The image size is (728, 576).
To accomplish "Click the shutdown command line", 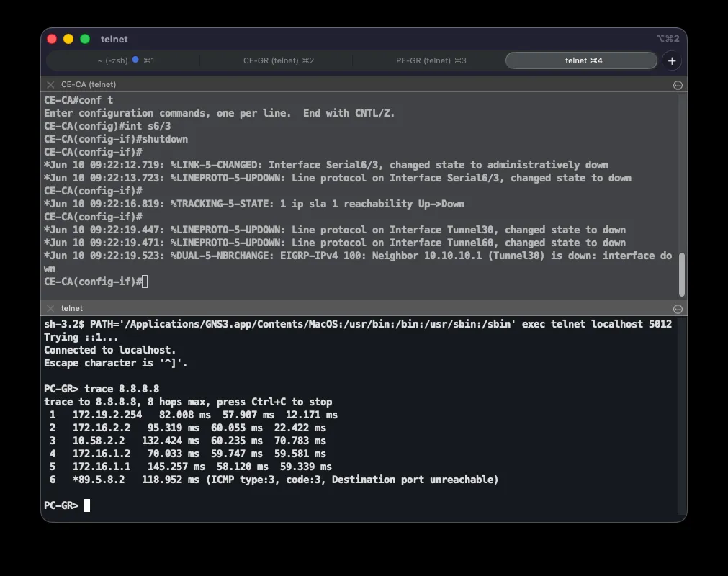I will [x=116, y=139].
